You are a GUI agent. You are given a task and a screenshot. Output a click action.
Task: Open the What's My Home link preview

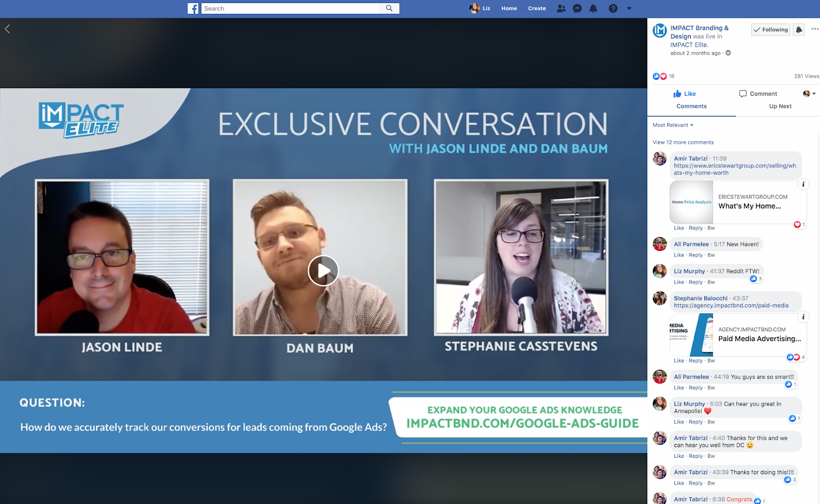(738, 202)
